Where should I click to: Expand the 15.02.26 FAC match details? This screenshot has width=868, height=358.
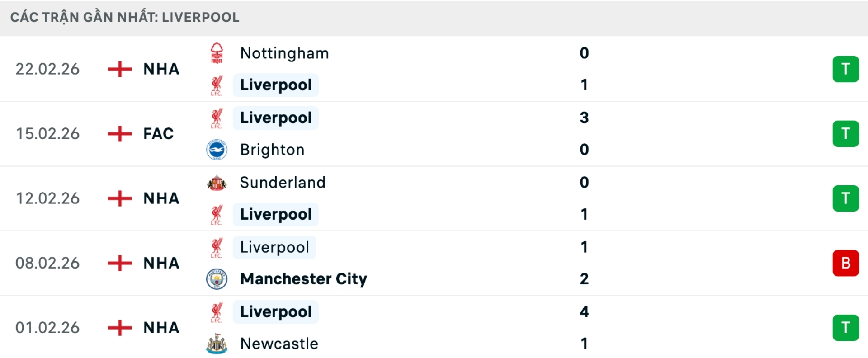pos(434,134)
